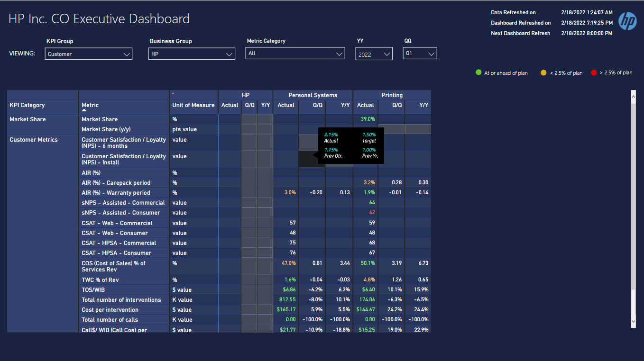Expand the YY year selector showing 2022

374,54
